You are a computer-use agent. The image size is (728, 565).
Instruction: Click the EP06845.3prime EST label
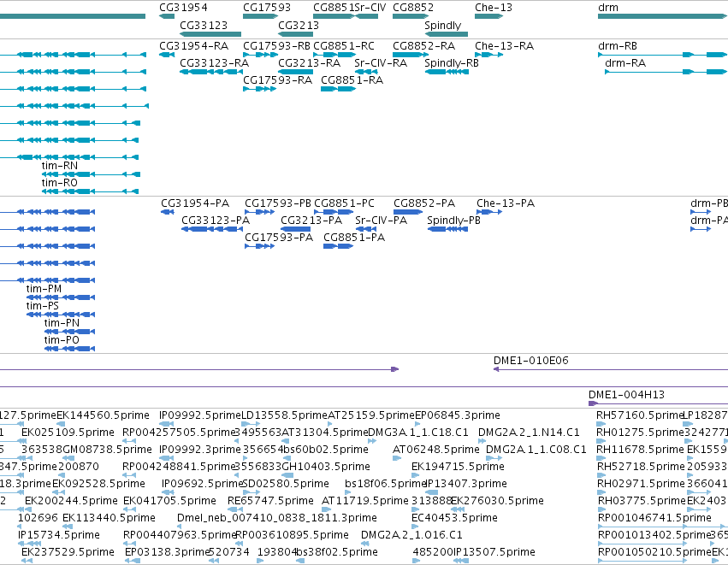[458, 415]
